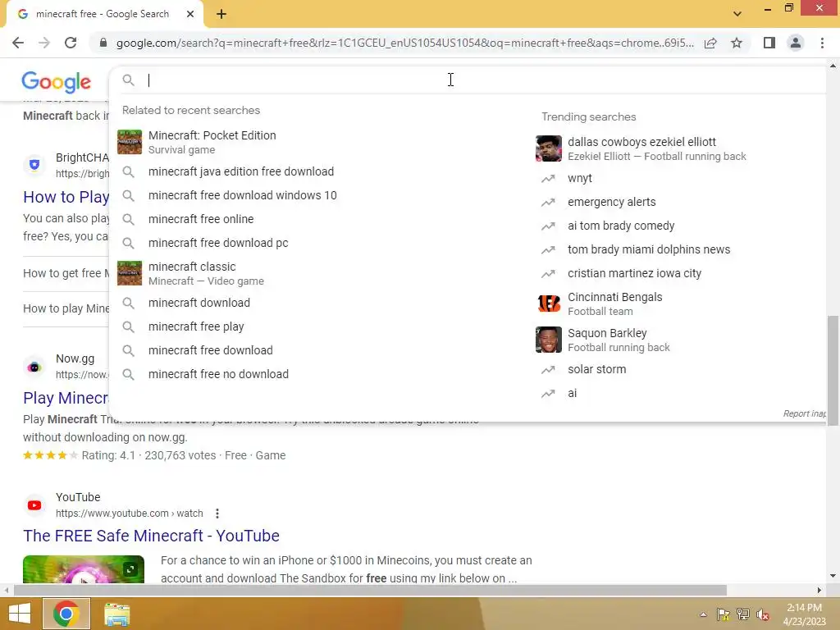Open the Chrome profile avatar
840x630 pixels.
click(x=796, y=43)
